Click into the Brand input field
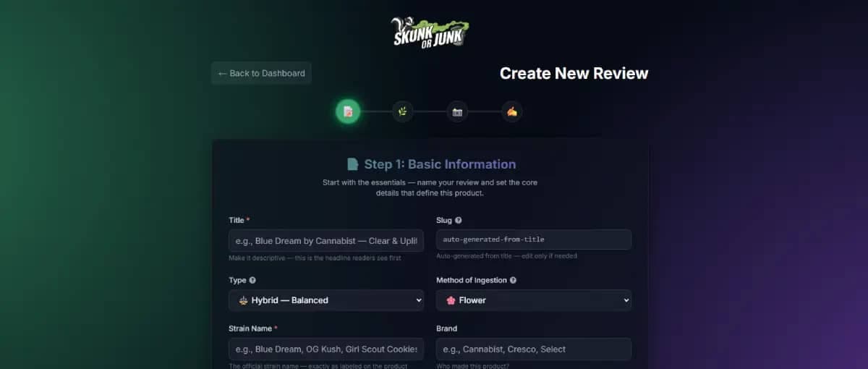 pos(533,349)
